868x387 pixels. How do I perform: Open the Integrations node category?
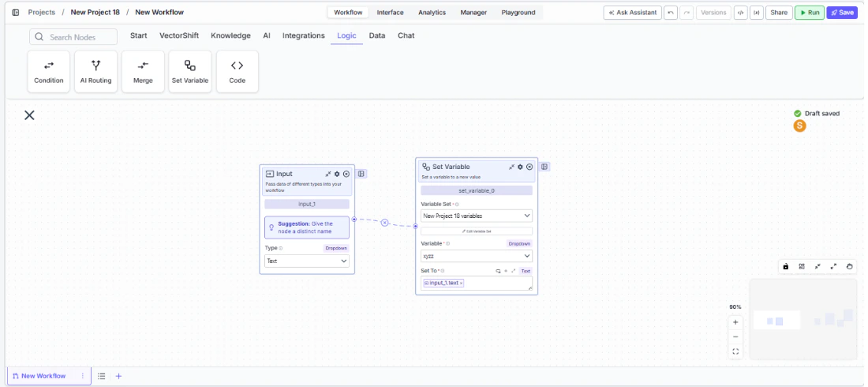(x=303, y=36)
